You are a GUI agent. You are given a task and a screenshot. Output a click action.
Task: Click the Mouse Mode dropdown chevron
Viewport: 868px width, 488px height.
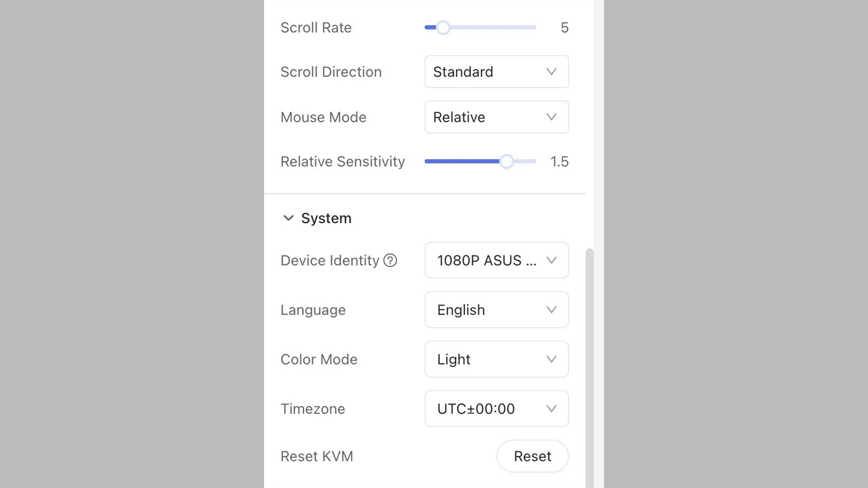[x=551, y=117]
